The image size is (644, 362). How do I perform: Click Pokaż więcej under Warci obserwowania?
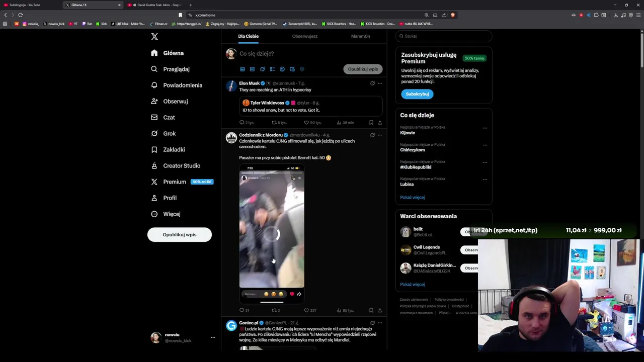(x=412, y=284)
